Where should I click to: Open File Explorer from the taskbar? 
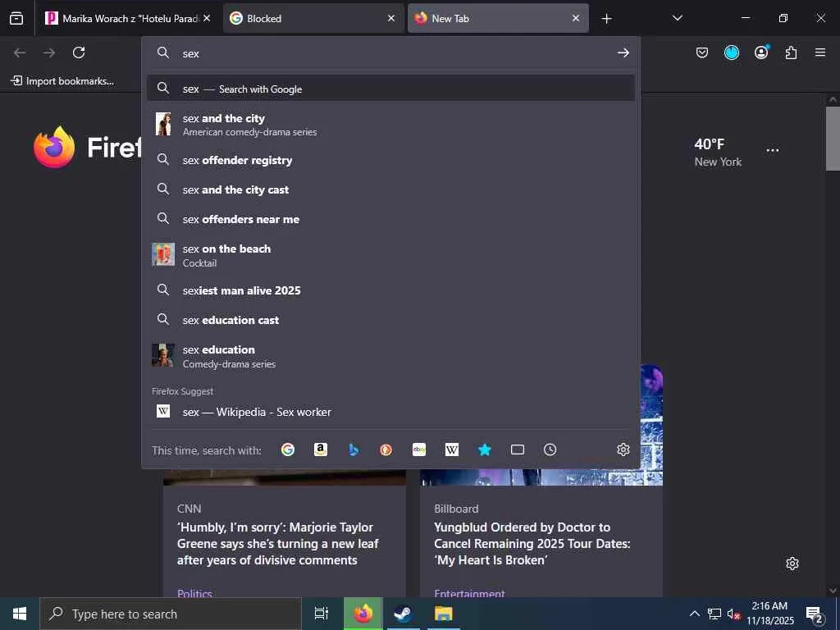(443, 614)
